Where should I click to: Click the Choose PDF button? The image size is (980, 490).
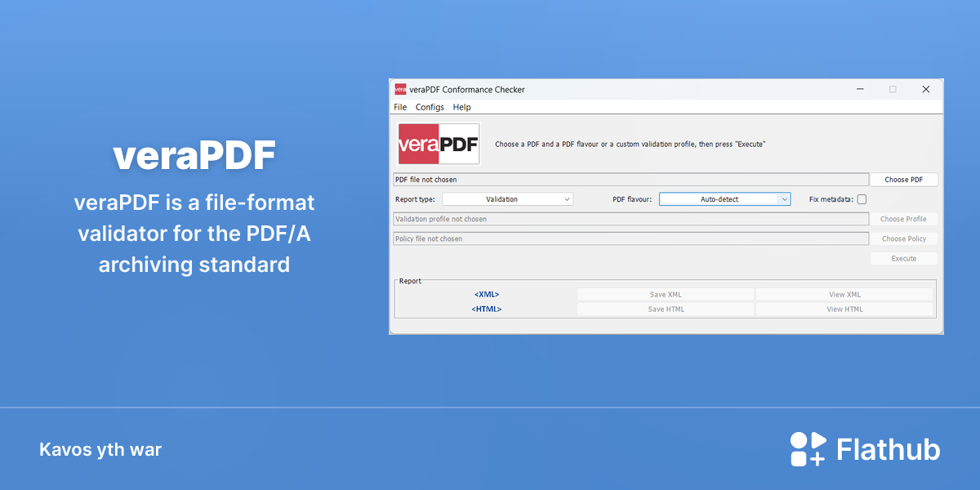[x=903, y=180]
